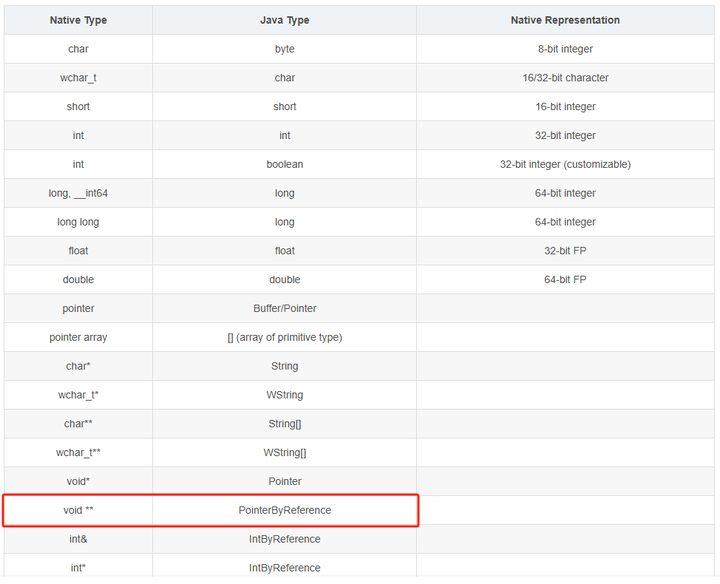
Task: Click the 'void*' native type cell
Action: point(78,482)
